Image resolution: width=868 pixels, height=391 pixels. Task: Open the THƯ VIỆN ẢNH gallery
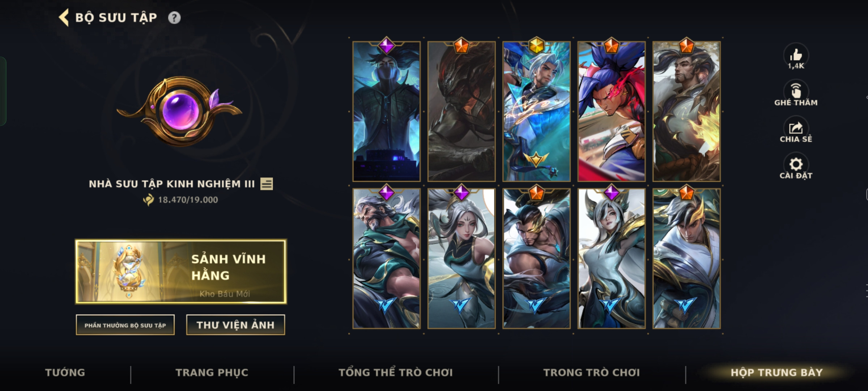click(235, 325)
